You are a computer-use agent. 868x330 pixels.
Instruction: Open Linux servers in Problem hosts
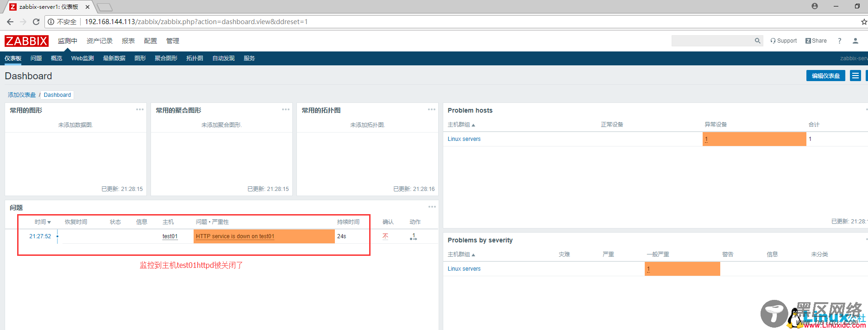(x=464, y=139)
